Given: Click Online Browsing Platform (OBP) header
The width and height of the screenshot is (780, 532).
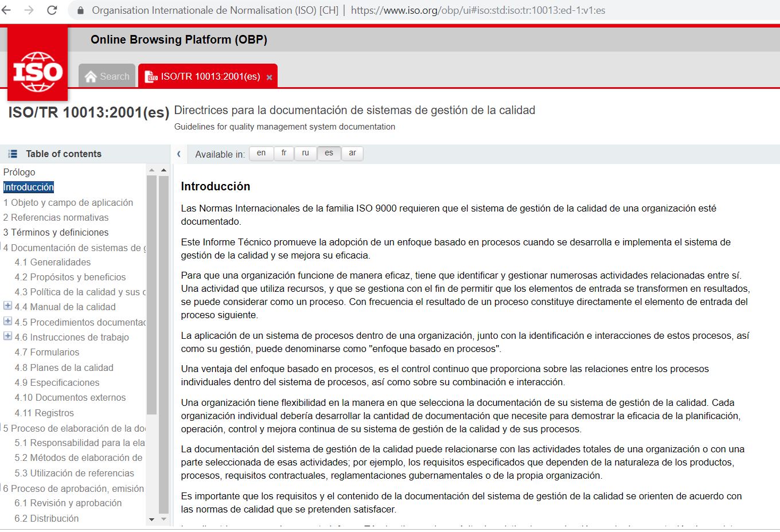Looking at the screenshot, I should pos(179,40).
